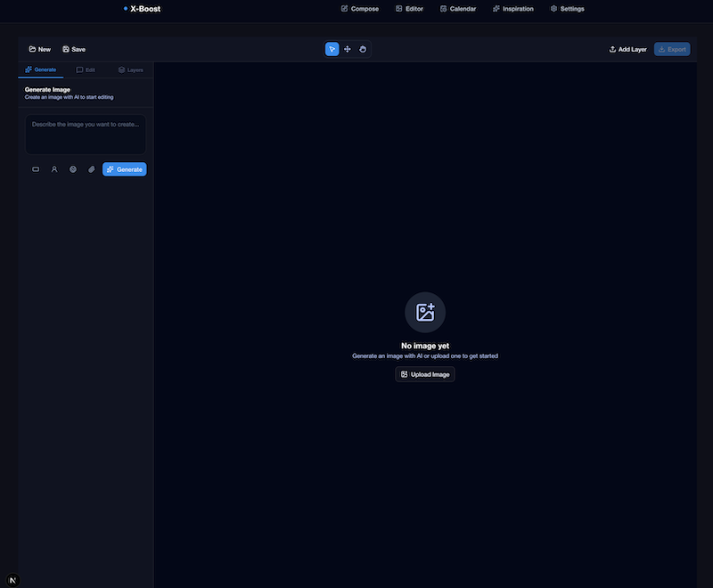The image size is (713, 588).
Task: Click the aspect ratio rectangle icon
Action: pyautogui.click(x=36, y=169)
